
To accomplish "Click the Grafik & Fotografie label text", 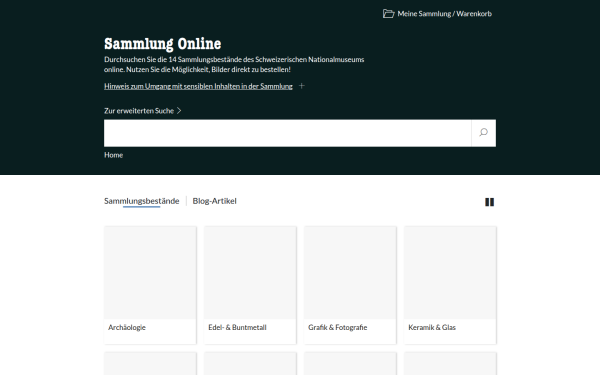I will click(x=338, y=328).
